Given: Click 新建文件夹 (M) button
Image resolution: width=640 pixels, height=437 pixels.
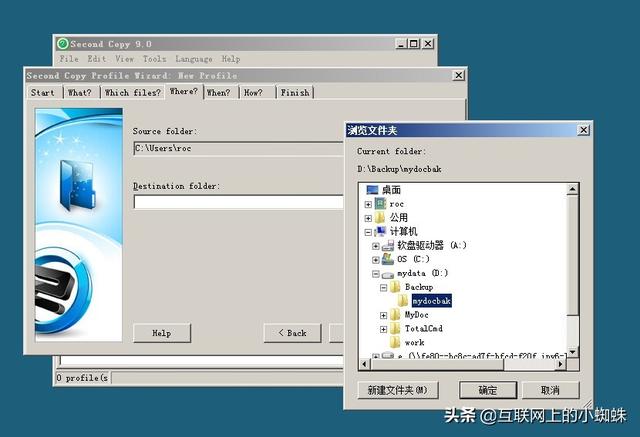Looking at the screenshot, I should click(x=398, y=390).
